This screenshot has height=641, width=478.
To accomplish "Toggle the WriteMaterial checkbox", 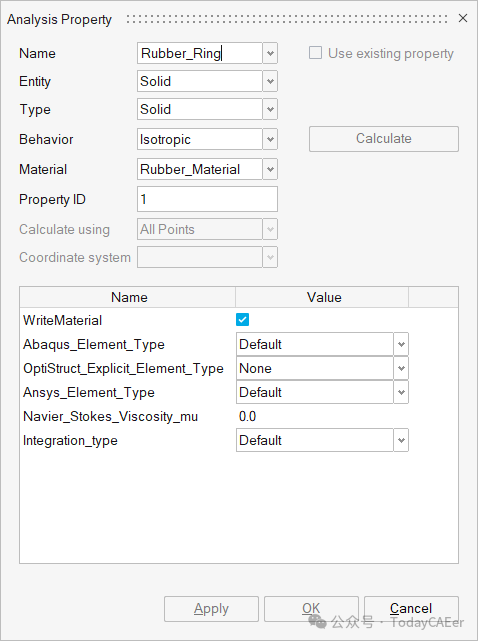I will tap(242, 320).
